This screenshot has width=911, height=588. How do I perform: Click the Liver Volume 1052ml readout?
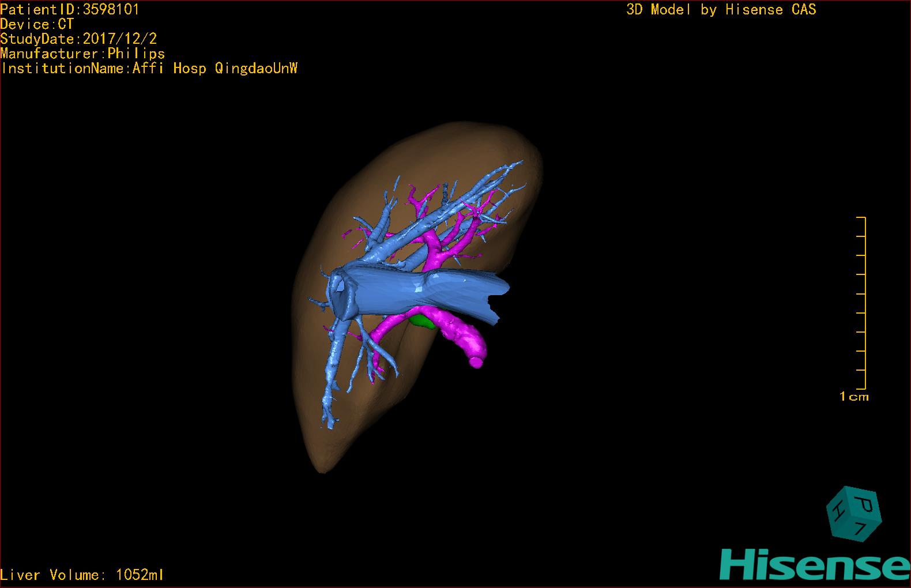click(x=82, y=575)
